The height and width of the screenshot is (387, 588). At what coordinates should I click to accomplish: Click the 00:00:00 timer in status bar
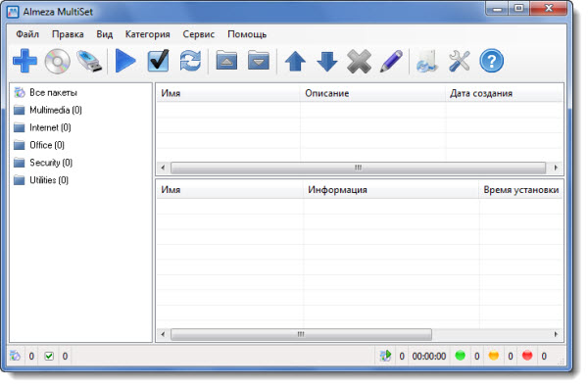point(429,356)
